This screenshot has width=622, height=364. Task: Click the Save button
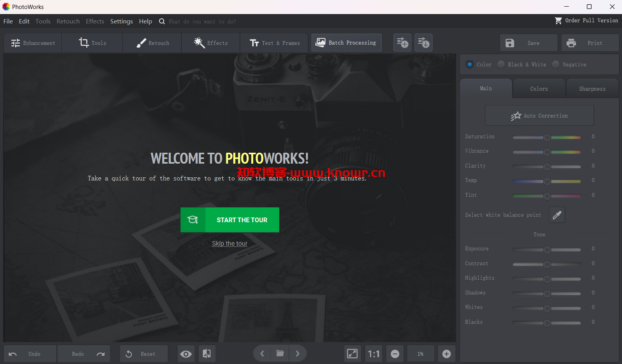tap(529, 43)
